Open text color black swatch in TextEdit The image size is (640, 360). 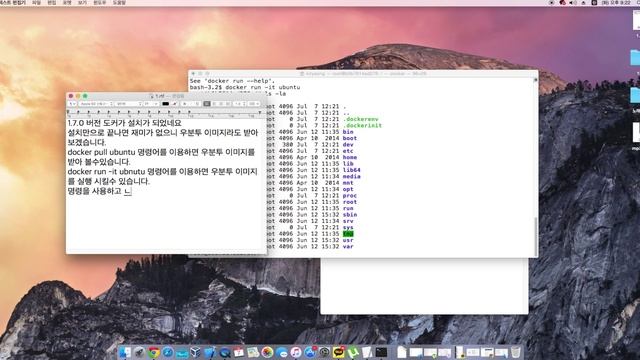(165, 104)
